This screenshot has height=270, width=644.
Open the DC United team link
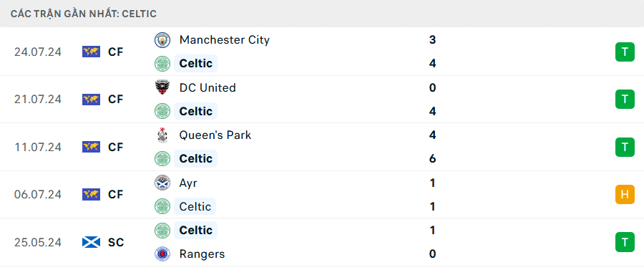point(208,87)
